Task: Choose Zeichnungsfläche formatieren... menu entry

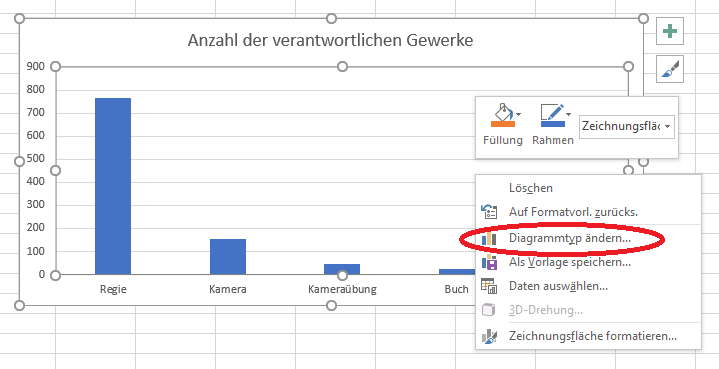Action: (588, 336)
